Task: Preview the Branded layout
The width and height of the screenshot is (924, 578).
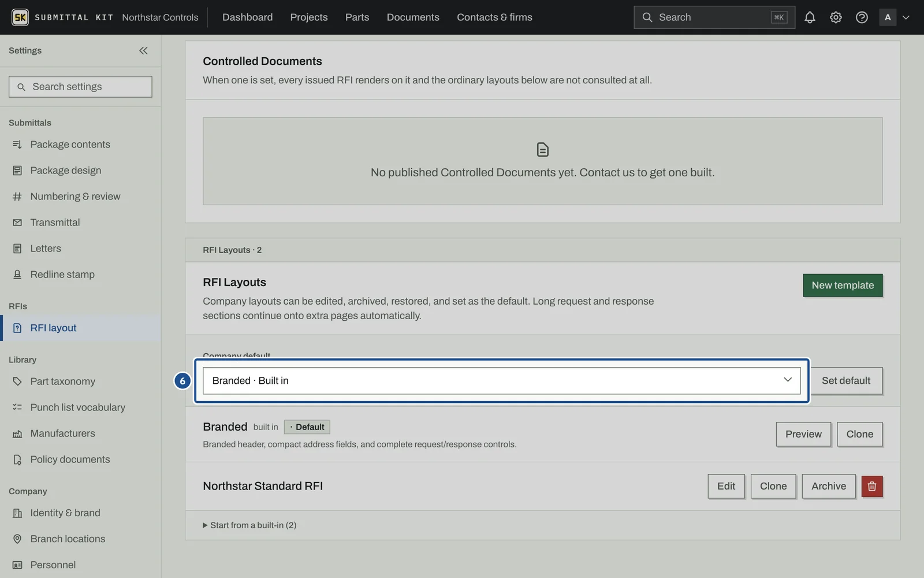Action: point(803,434)
